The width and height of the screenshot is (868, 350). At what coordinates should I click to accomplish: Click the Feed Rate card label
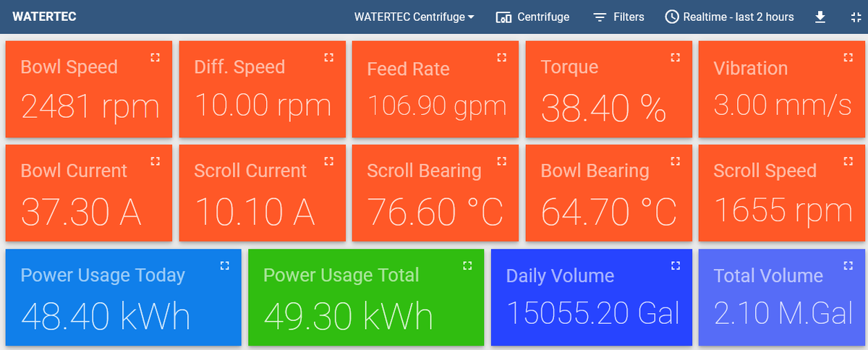[409, 69]
